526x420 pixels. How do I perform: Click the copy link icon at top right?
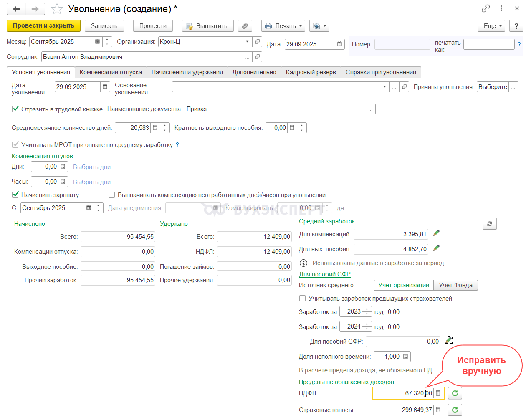(486, 8)
